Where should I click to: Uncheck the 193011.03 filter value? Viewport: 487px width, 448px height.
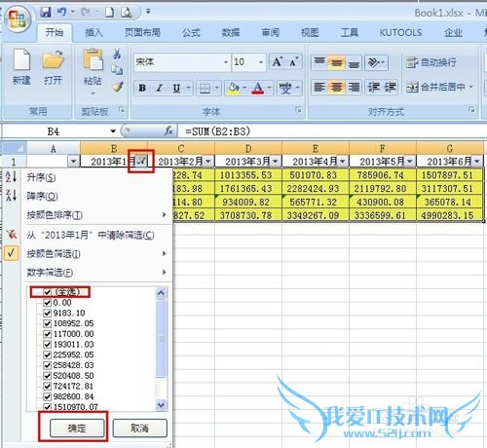tap(48, 344)
